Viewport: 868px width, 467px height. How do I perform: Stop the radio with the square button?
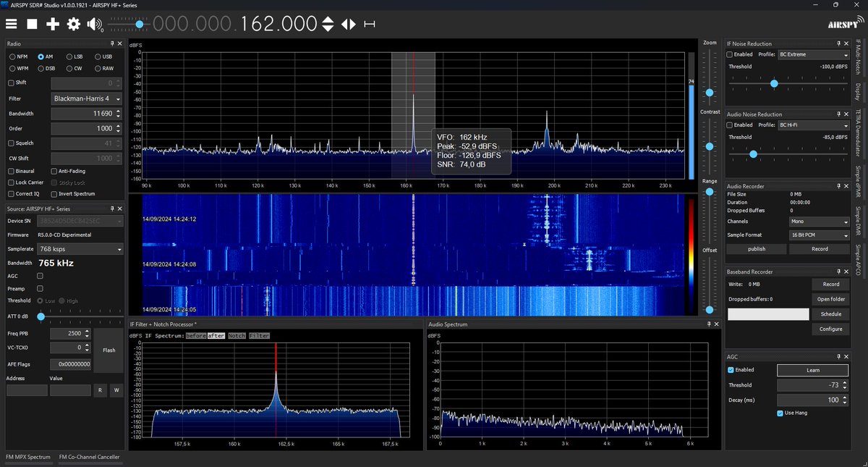[x=32, y=24]
